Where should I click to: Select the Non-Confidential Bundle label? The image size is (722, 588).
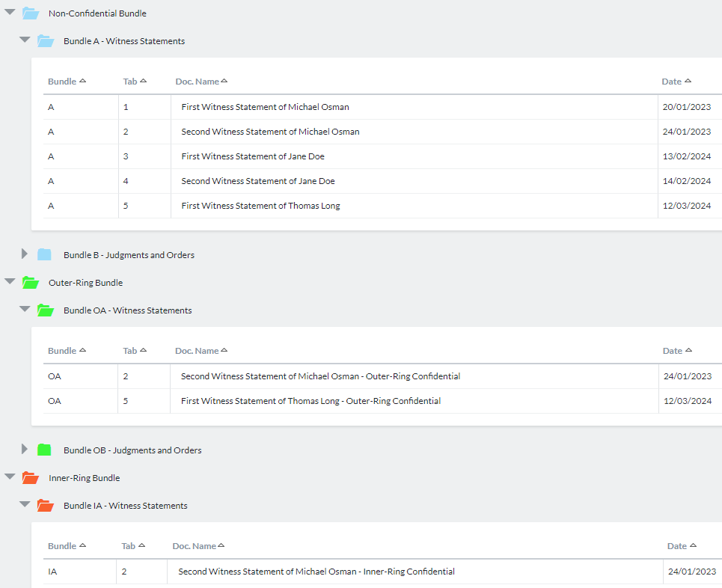[x=97, y=13]
